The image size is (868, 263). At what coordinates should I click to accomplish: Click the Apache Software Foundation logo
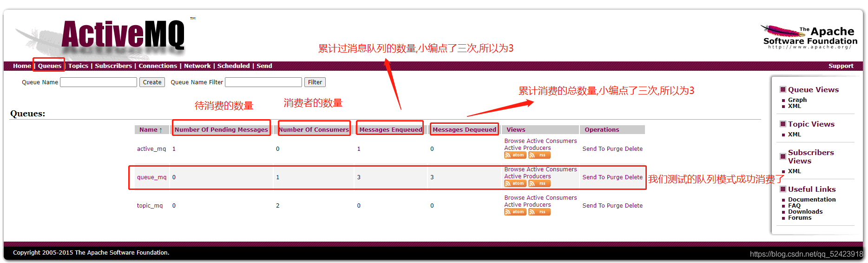click(x=809, y=37)
